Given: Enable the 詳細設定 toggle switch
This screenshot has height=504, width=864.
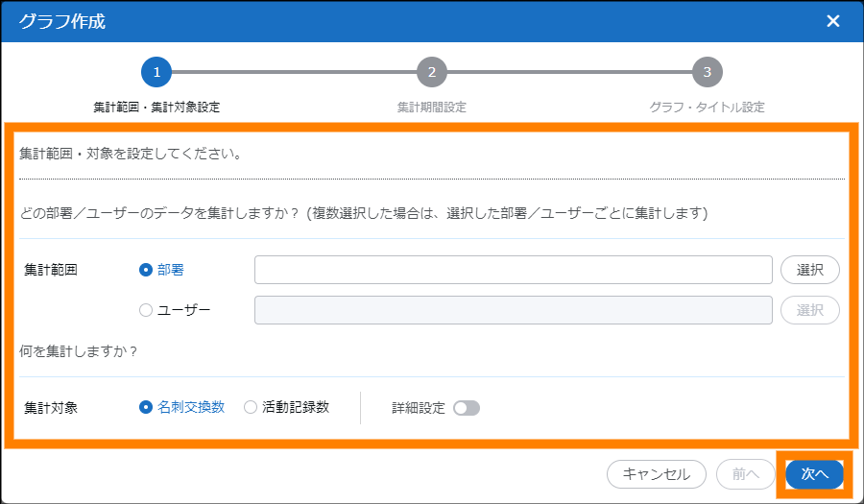Looking at the screenshot, I should pyautogui.click(x=467, y=408).
